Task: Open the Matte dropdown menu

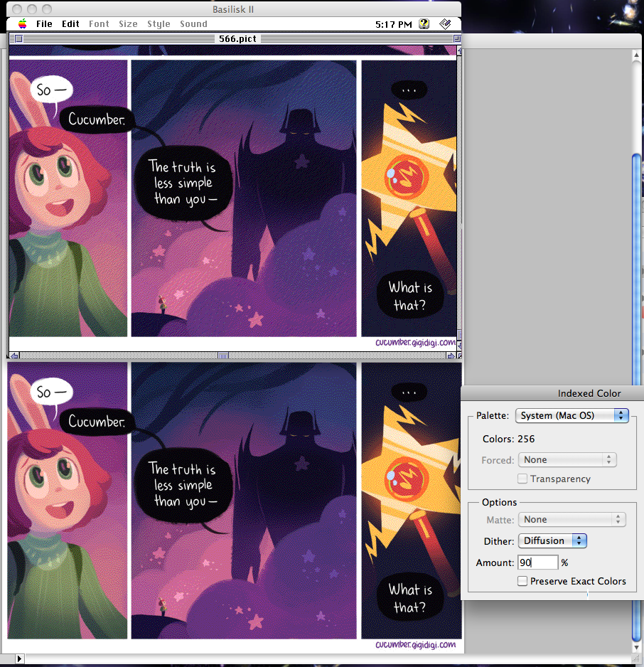Action: click(571, 520)
